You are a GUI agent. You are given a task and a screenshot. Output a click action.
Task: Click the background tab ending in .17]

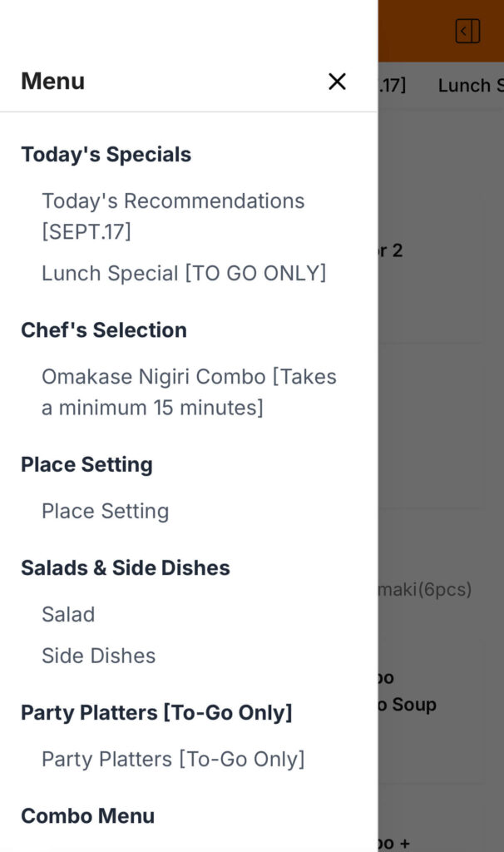[x=393, y=85]
